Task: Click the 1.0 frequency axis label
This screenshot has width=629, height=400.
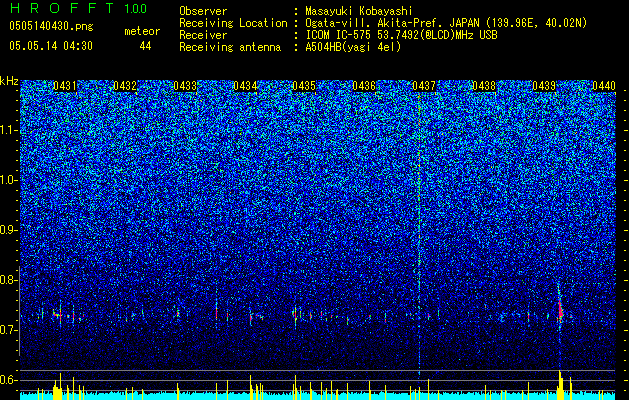Action: pos(9,180)
